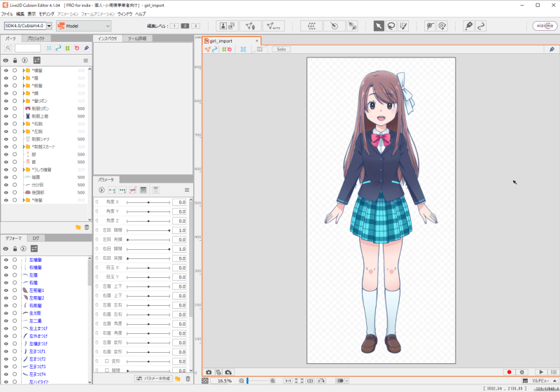Image resolution: width=560 pixels, height=392 pixels.
Task: Toggle lock circle for 左前髪2 deformer
Action: 15,297
